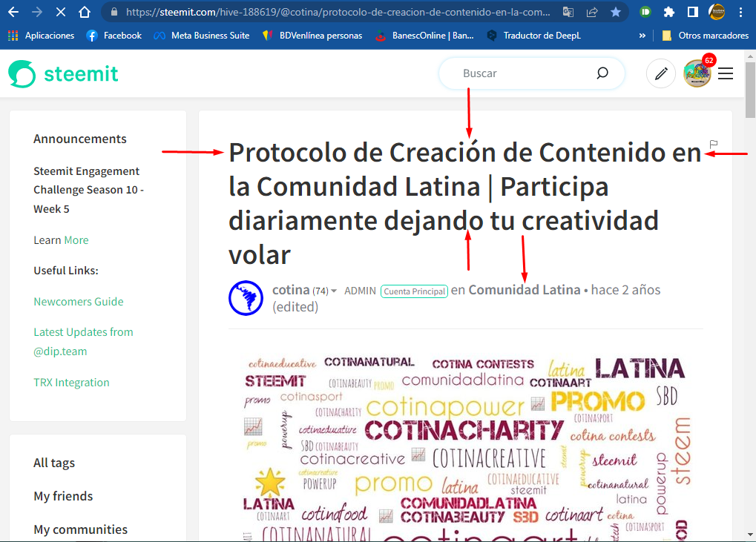756x542 pixels.
Task: Go back using the browser back arrow
Action: [13, 12]
